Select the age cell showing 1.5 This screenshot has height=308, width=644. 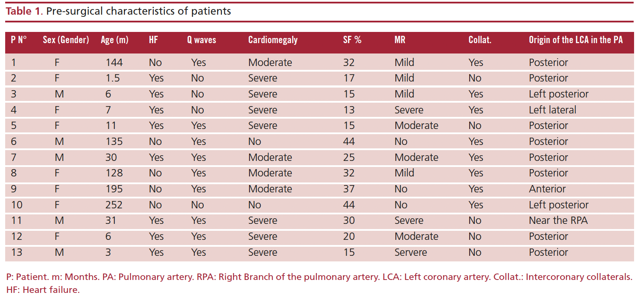tap(113, 78)
